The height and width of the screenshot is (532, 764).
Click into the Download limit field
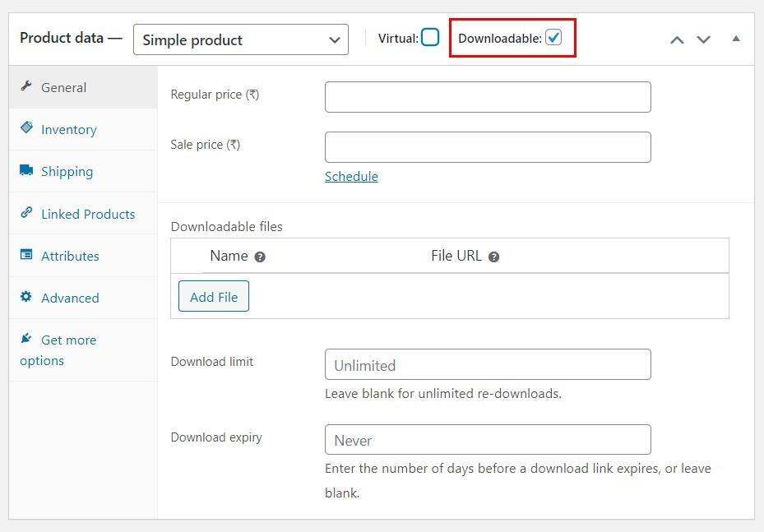pos(488,364)
